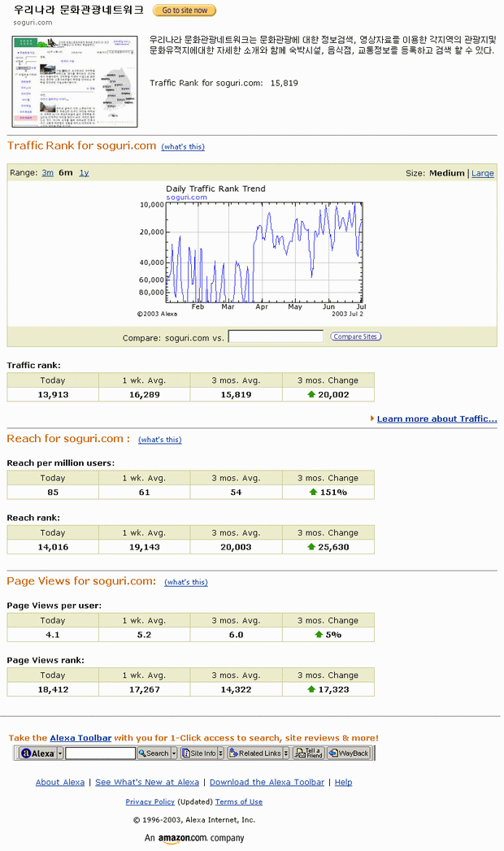Switch chart size to Large
Viewport: 504px width, 851px height.
483,173
